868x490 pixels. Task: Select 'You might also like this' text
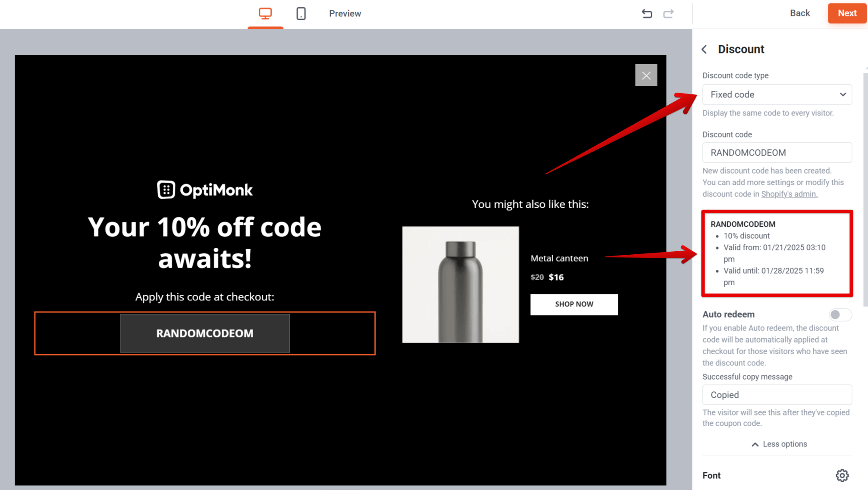(x=530, y=204)
